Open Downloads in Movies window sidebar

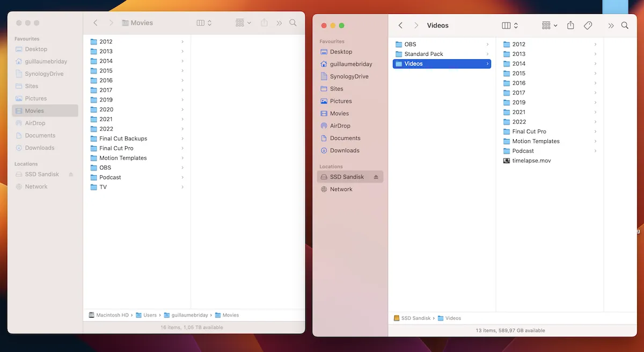pos(45,148)
